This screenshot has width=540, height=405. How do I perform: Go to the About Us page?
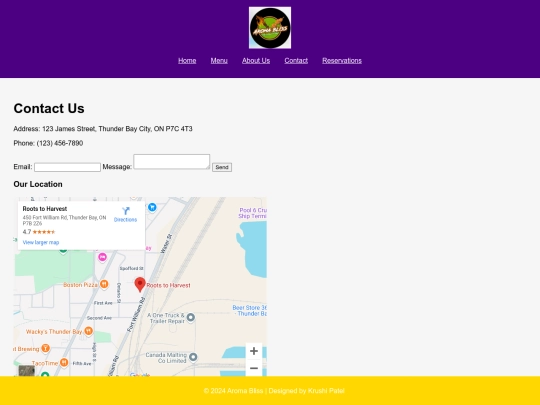tap(256, 61)
